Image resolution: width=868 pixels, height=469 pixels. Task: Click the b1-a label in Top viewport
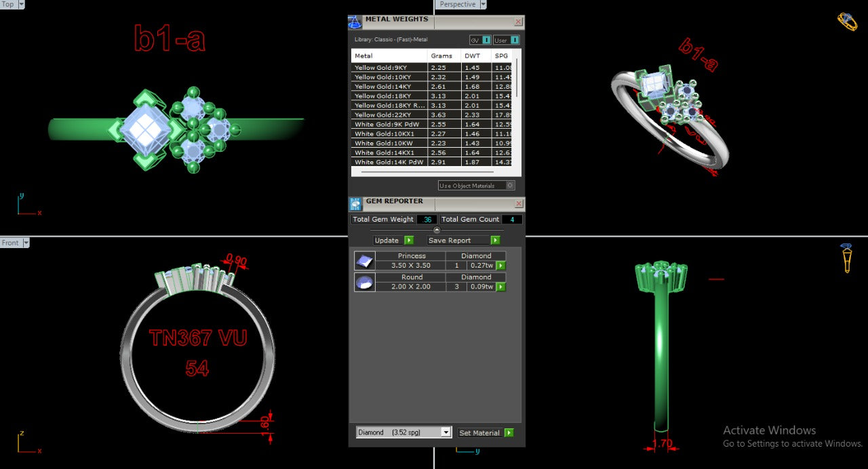pyautogui.click(x=170, y=38)
